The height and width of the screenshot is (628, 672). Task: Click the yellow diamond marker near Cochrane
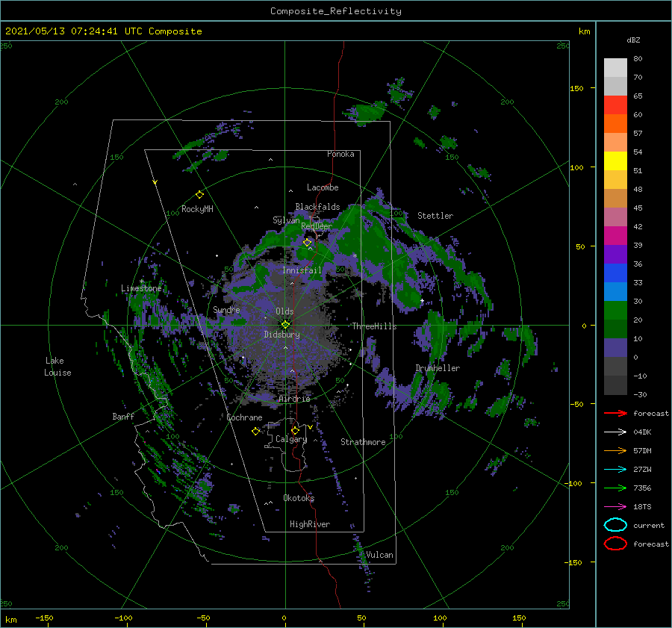point(255,431)
